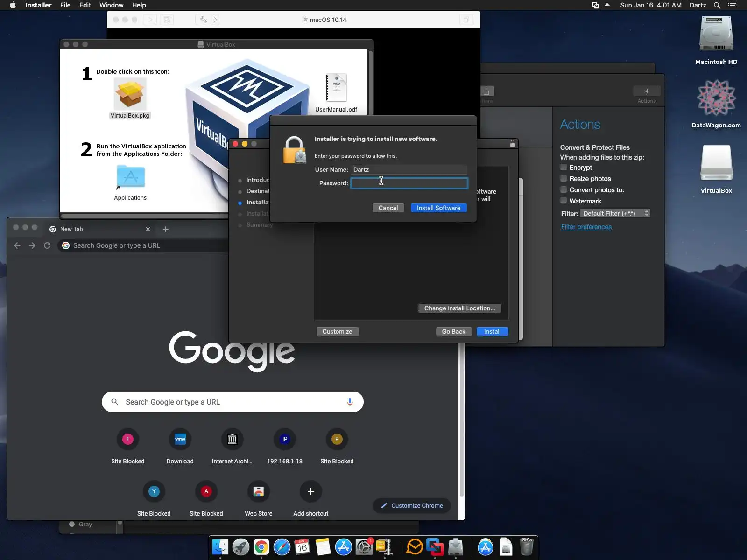This screenshot has height=560, width=747.
Task: Open the Help menu
Action: pos(139,5)
